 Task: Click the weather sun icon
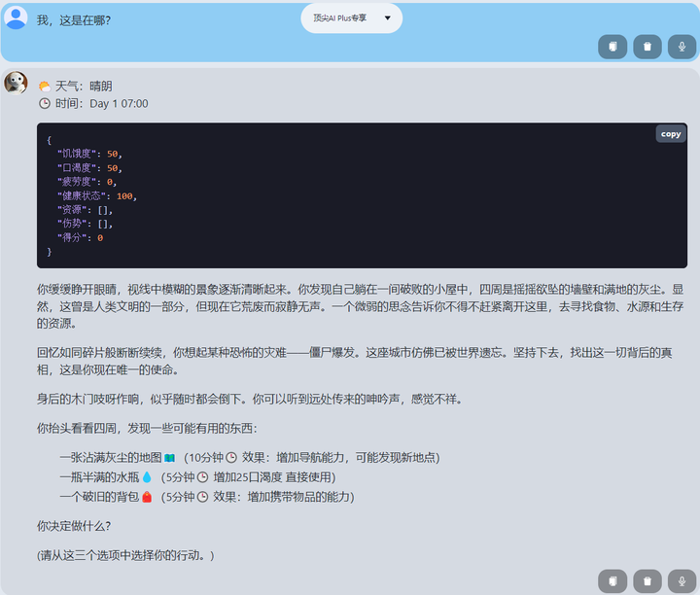pyautogui.click(x=44, y=87)
